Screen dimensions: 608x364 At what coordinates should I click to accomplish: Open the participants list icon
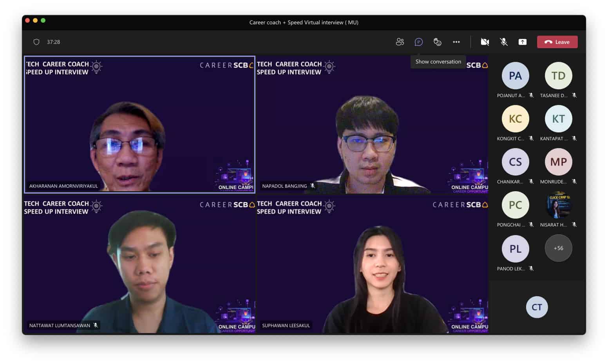(400, 42)
